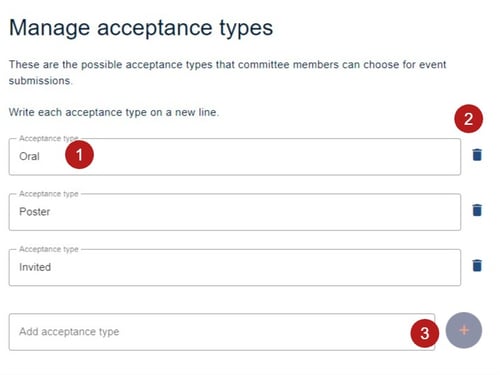Click the round plus add button
This screenshot has height=375, width=500.
[464, 330]
